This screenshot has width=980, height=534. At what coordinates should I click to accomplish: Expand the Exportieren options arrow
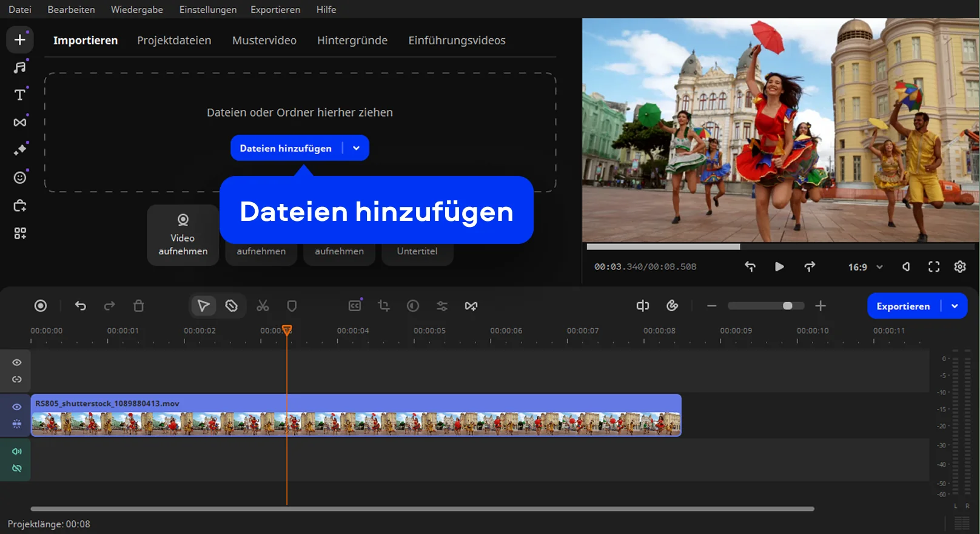tap(955, 306)
